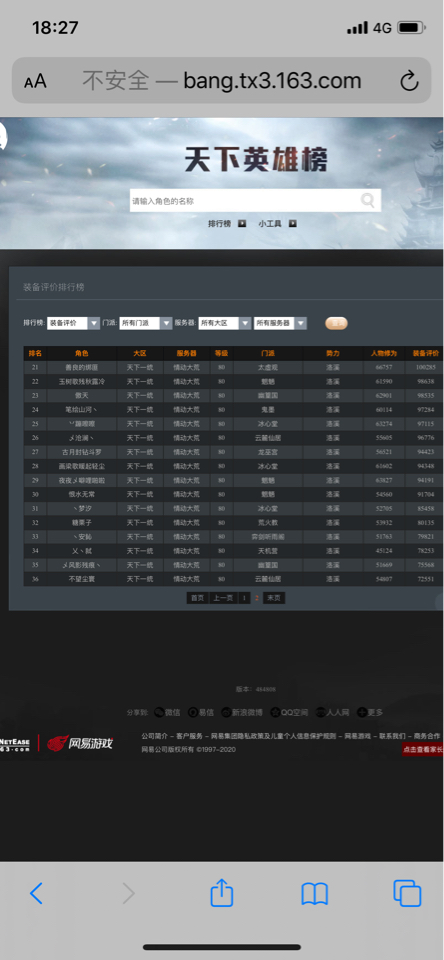Open character 善良的绑匪 in ranking table
The image size is (444, 960).
(x=81, y=367)
